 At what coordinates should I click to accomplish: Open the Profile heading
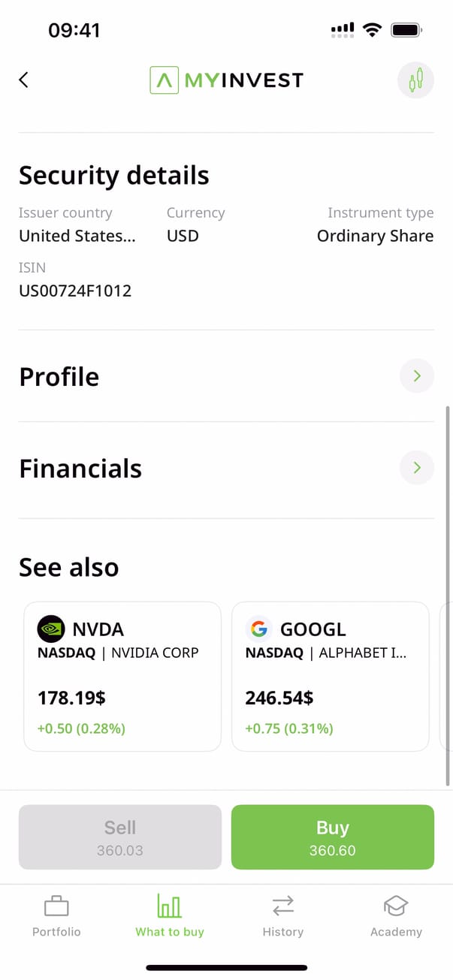point(59,376)
